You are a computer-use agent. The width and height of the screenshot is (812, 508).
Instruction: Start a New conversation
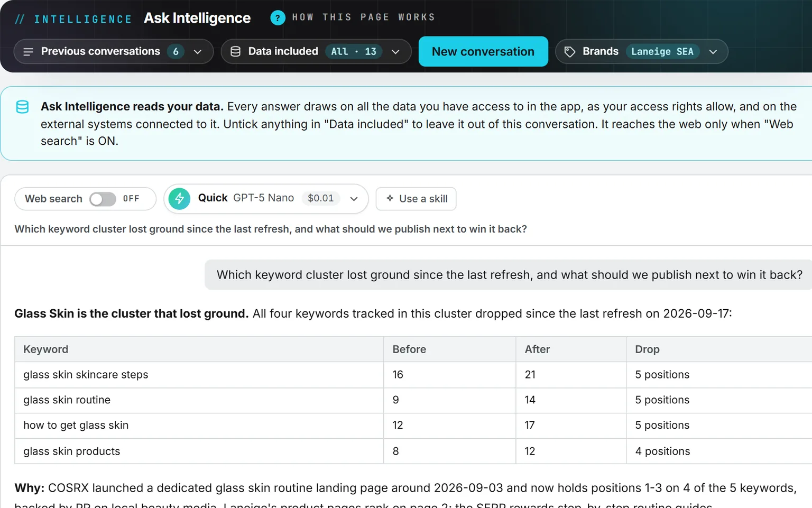(483, 52)
